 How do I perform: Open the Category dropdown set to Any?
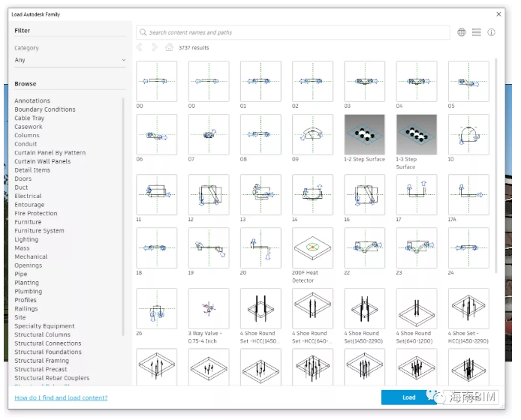70,60
